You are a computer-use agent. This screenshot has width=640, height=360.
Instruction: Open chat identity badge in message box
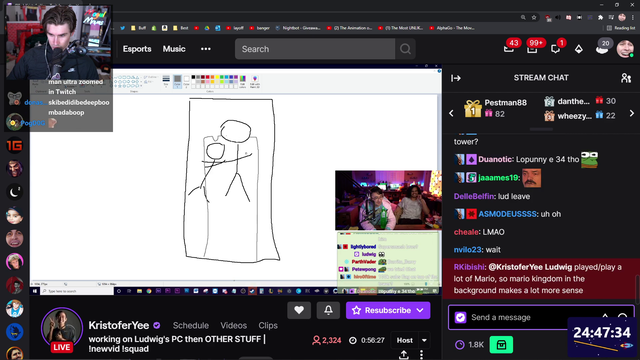pyautogui.click(x=460, y=317)
